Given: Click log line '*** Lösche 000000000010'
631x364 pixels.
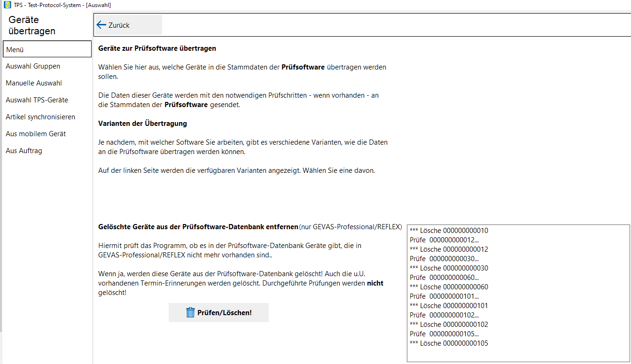Looking at the screenshot, I should click(x=449, y=231).
